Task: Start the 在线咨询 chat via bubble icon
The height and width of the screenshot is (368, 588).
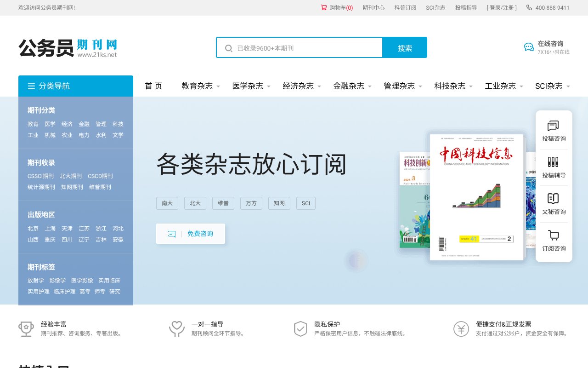Action: pos(528,46)
